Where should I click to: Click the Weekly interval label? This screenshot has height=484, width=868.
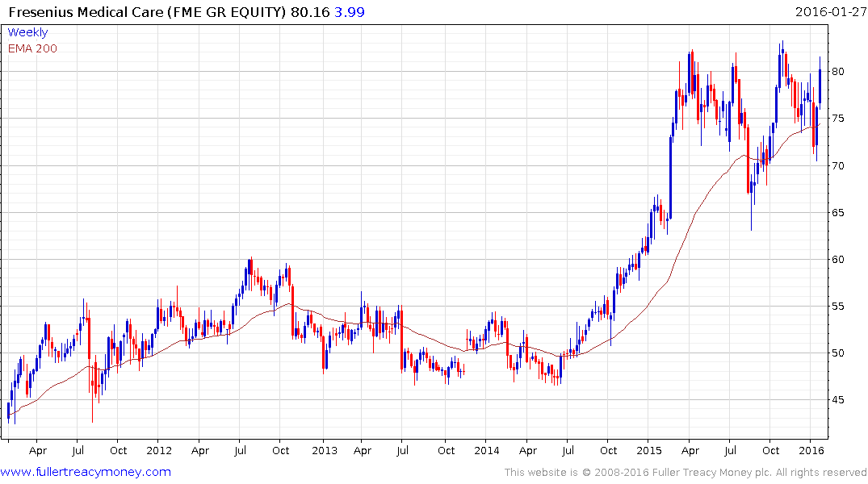(27, 32)
